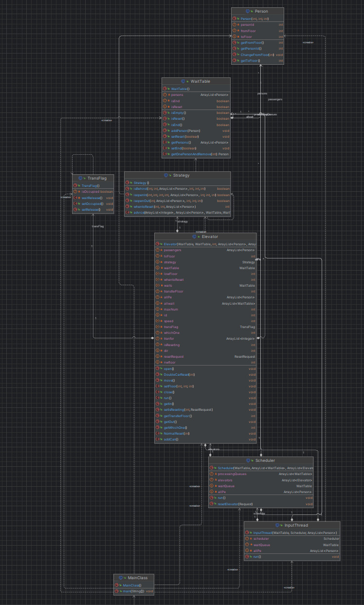The height and width of the screenshot is (605, 364).
Task: Select the processingQueues field in Scheduler
Action: tap(261, 474)
